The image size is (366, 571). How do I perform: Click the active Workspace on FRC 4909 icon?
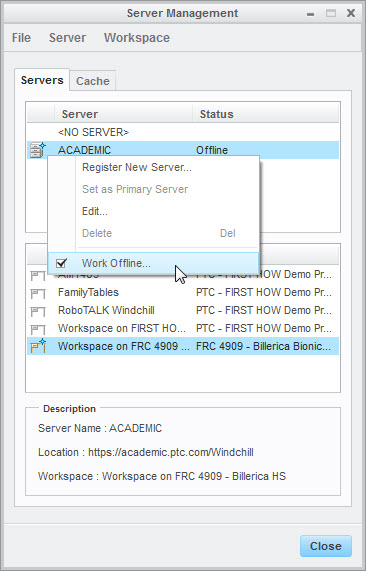coord(38,346)
